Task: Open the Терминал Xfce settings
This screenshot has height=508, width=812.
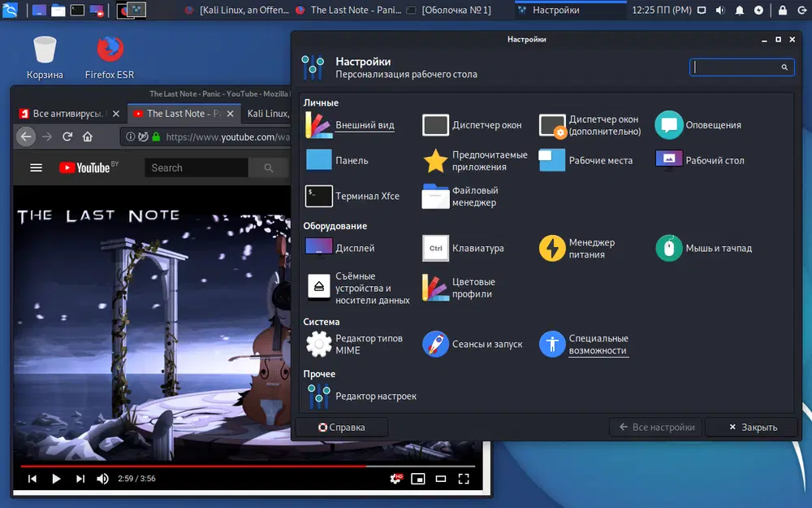Action: click(353, 196)
